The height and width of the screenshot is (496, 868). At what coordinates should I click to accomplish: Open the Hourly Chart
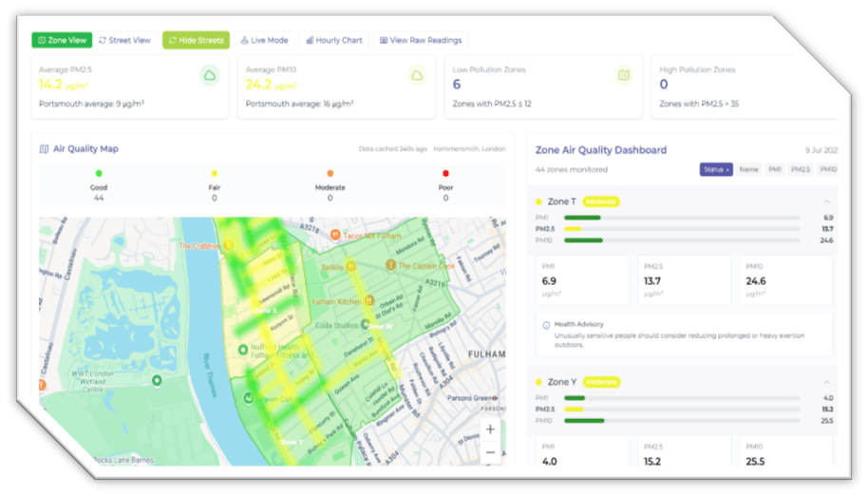click(334, 40)
